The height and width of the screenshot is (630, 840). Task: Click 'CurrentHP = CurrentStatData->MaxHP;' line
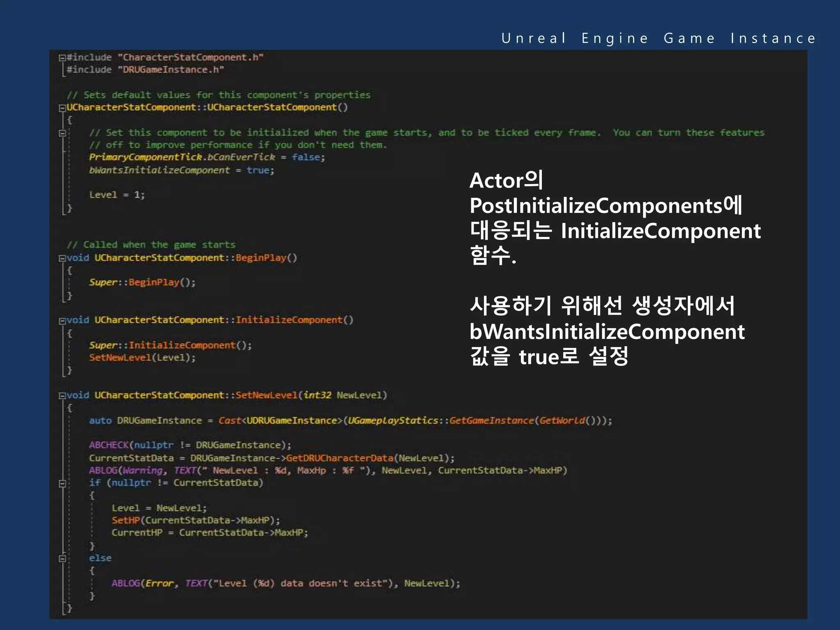click(210, 533)
